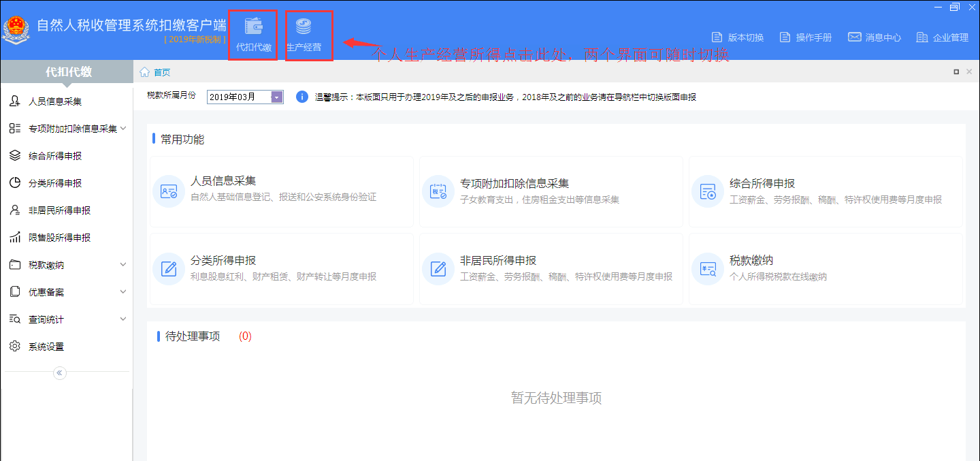Switch to the 生产经营 coin-stack module
This screenshot has height=461, width=980.
(x=304, y=26)
